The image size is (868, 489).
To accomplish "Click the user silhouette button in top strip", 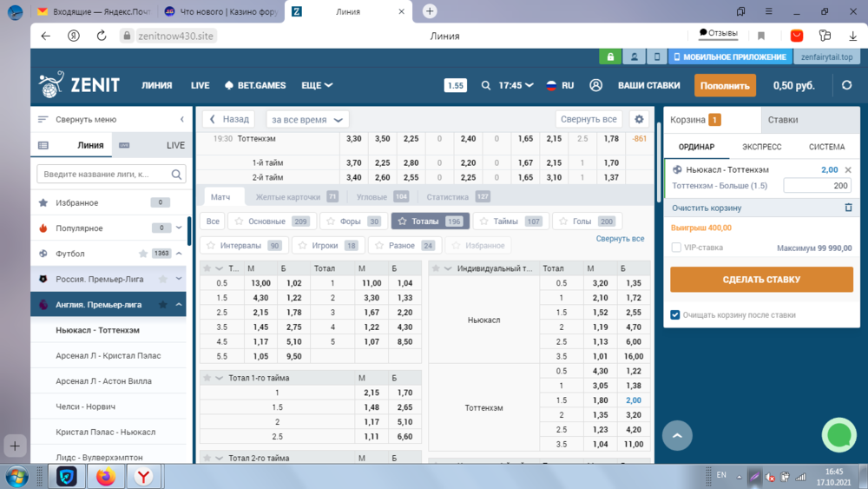I will point(634,56).
